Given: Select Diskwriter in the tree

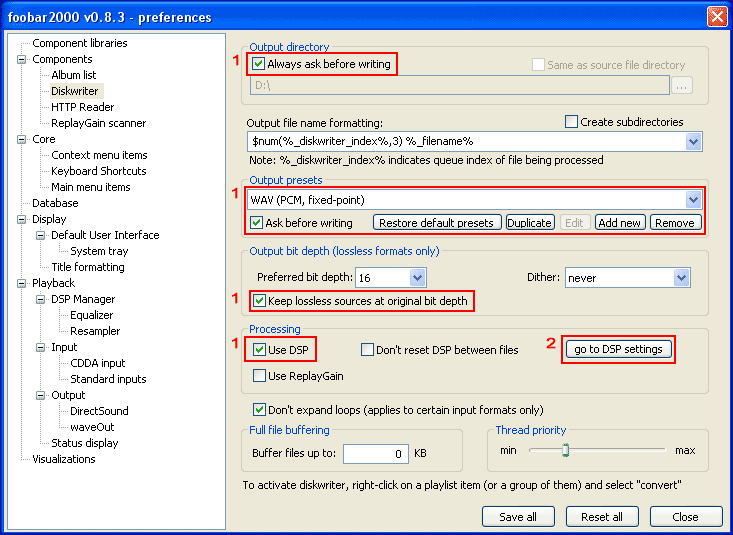Looking at the screenshot, I should coord(75,91).
